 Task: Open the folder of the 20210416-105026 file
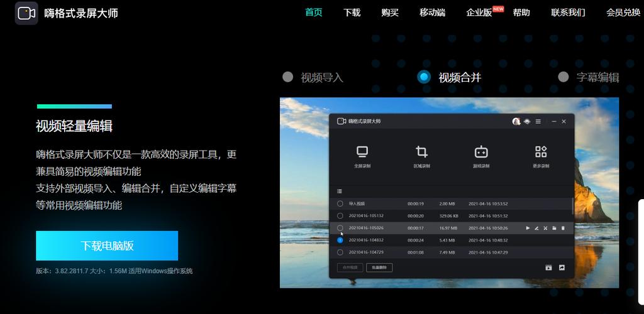pos(554,228)
